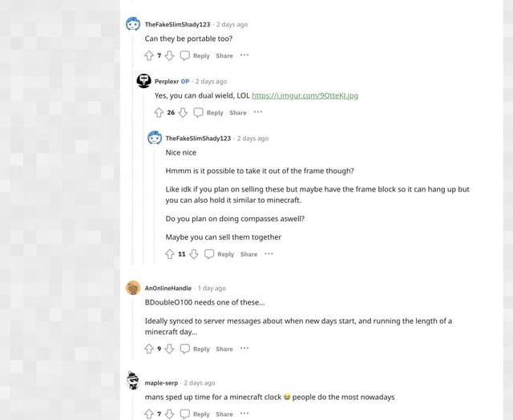Reply to AnOnlineHandle's comment
The height and width of the screenshot is (420, 513).
[195, 349]
